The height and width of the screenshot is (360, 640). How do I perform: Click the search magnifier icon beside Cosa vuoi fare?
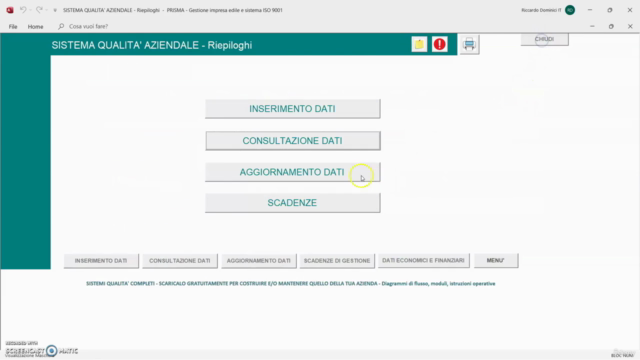[x=61, y=26]
